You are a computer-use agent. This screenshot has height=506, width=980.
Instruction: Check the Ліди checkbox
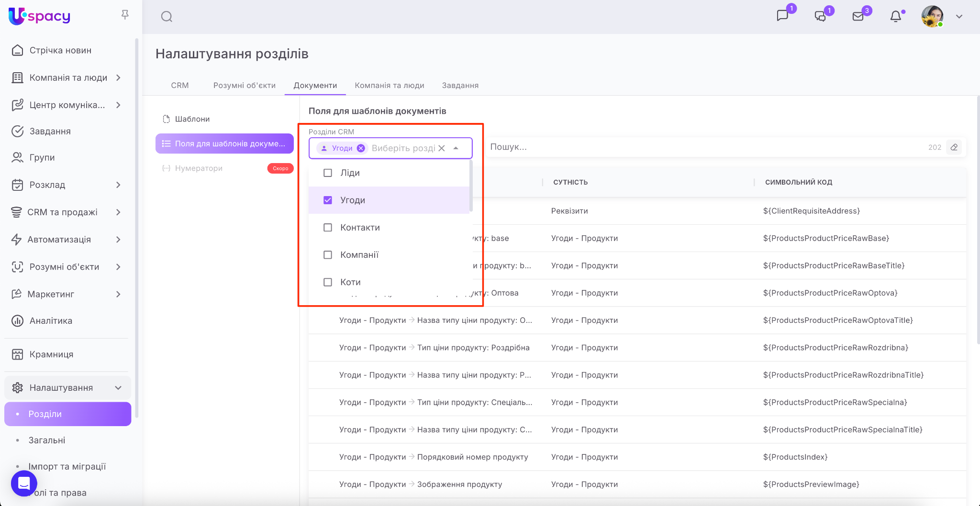(328, 173)
